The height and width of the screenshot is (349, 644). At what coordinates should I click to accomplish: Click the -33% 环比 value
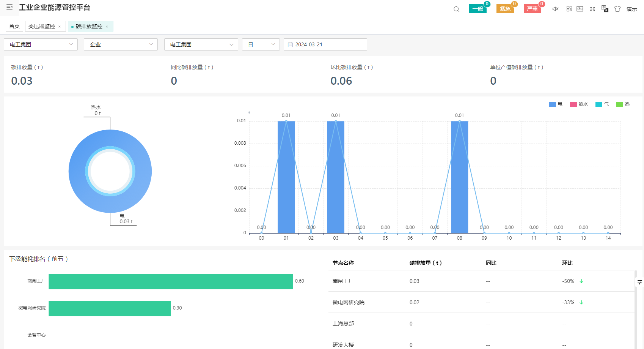pos(568,302)
